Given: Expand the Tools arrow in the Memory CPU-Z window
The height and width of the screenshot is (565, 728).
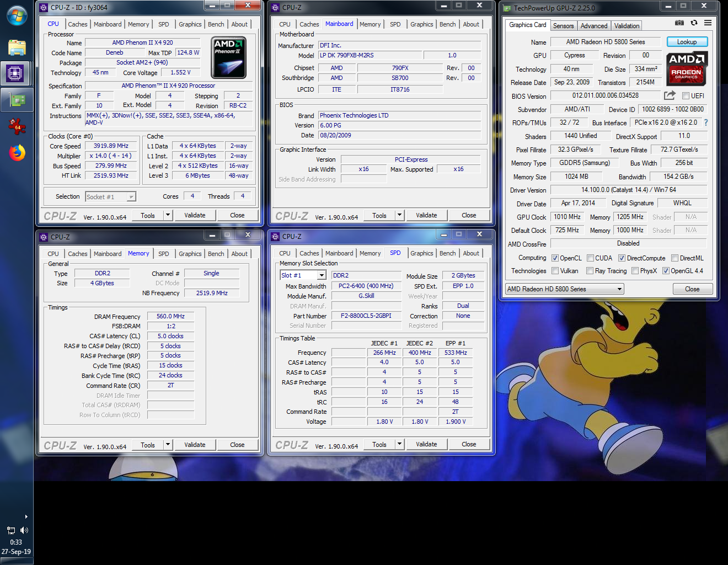Looking at the screenshot, I should pos(168,445).
